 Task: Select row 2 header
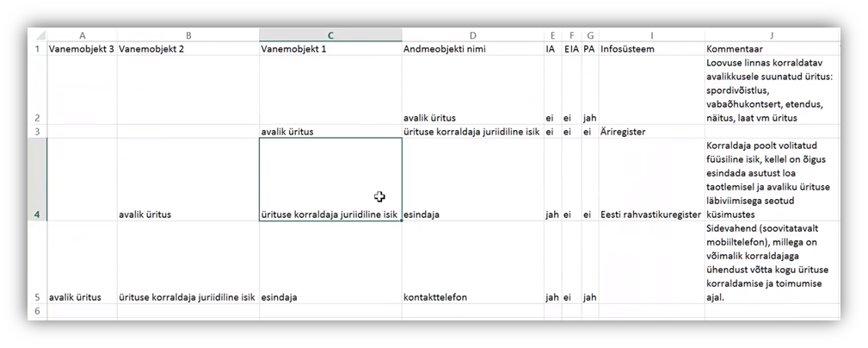(x=37, y=117)
